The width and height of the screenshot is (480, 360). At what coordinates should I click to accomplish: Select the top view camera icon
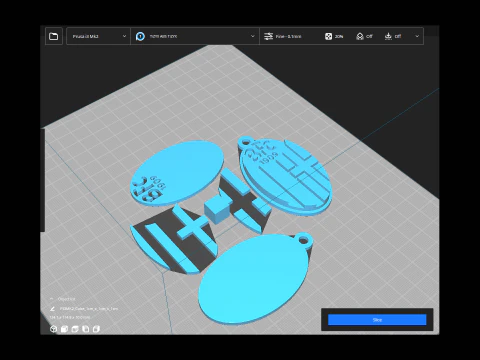[75, 329]
